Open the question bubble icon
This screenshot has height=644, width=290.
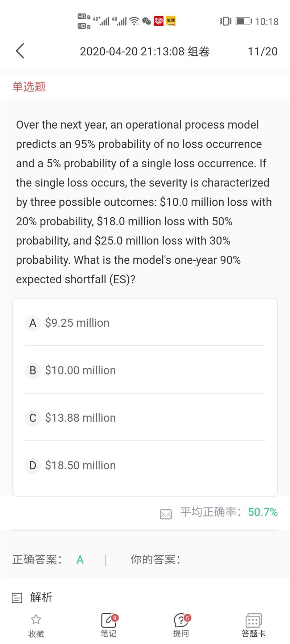pos(181,620)
